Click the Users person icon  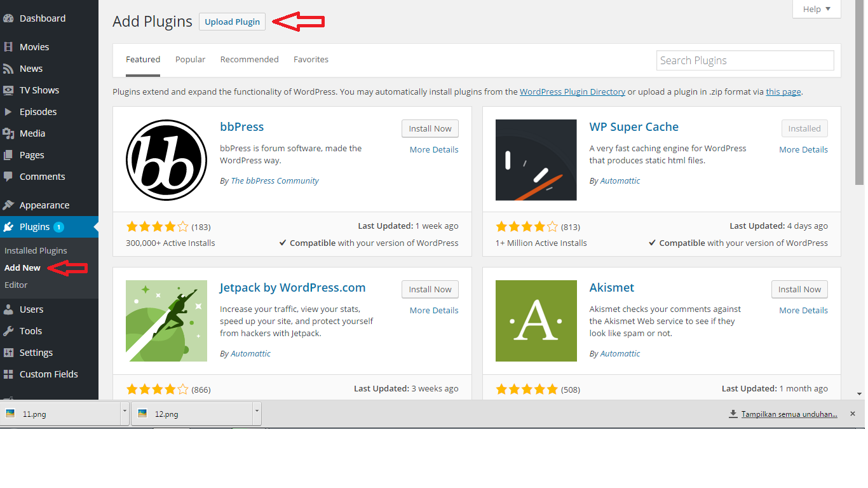pos(8,309)
